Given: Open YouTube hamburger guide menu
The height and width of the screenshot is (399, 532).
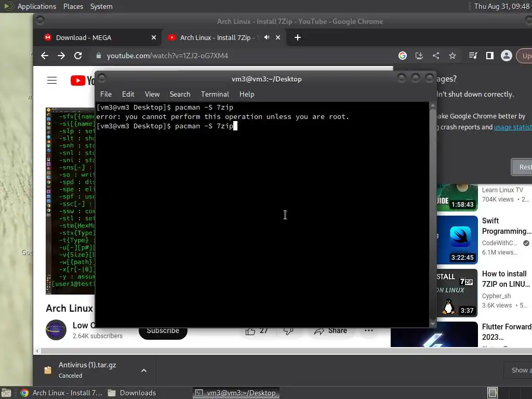Looking at the screenshot, I should 52,81.
